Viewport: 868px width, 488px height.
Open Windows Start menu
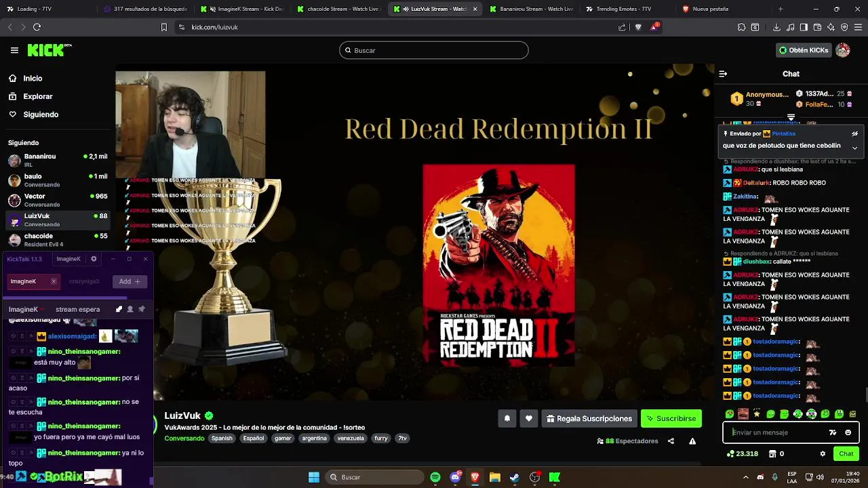coord(314,477)
